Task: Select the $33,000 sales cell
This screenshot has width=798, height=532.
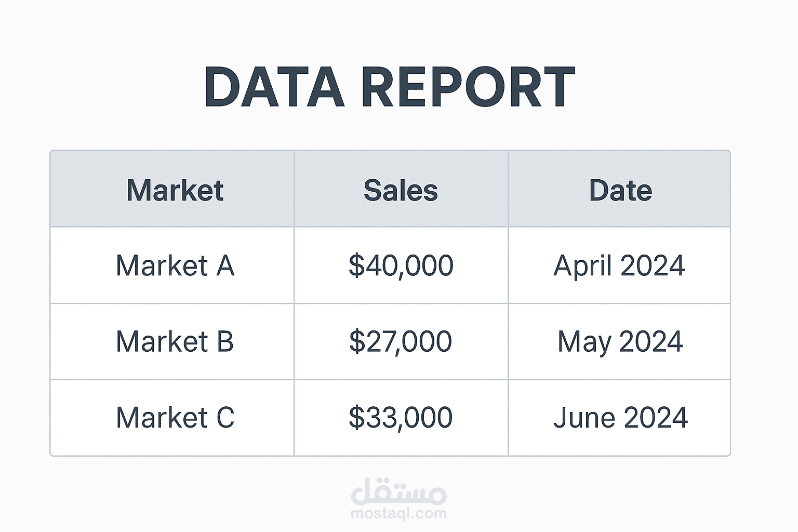Action: tap(401, 418)
